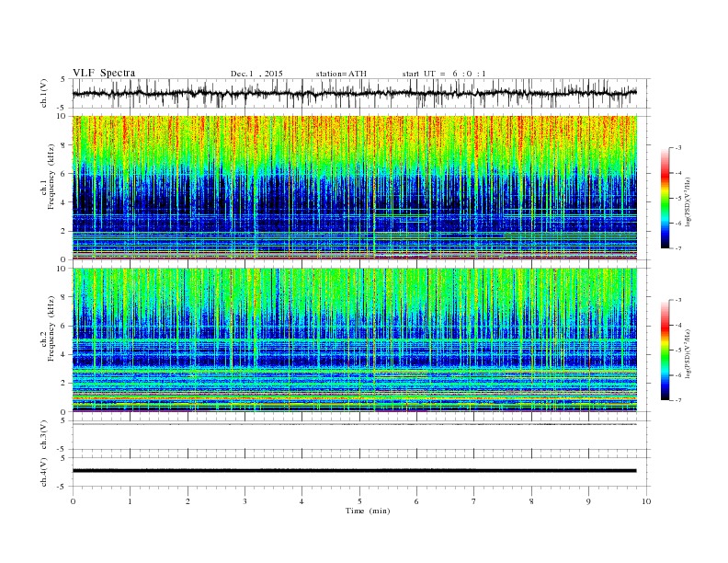Image resolution: width=728 pixels, height=563 pixels.
Task: Click the ch.2 spectrogram color scale bar
Action: tap(665, 350)
